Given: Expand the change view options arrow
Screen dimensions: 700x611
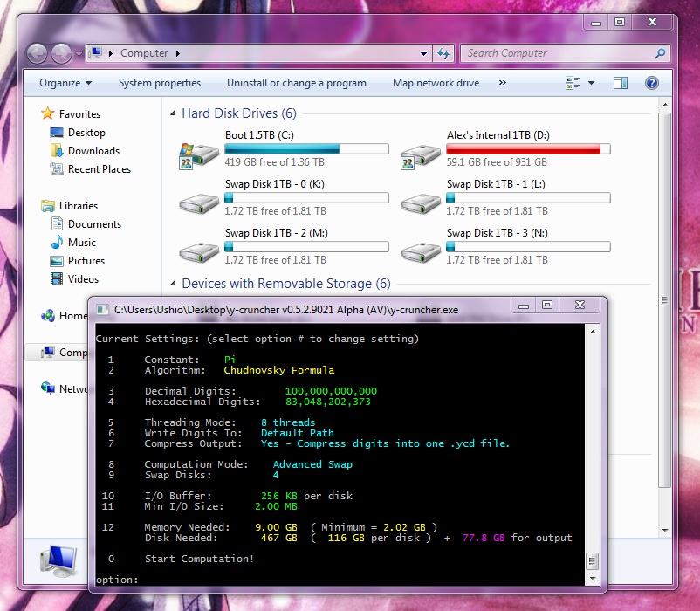Looking at the screenshot, I should (x=591, y=83).
